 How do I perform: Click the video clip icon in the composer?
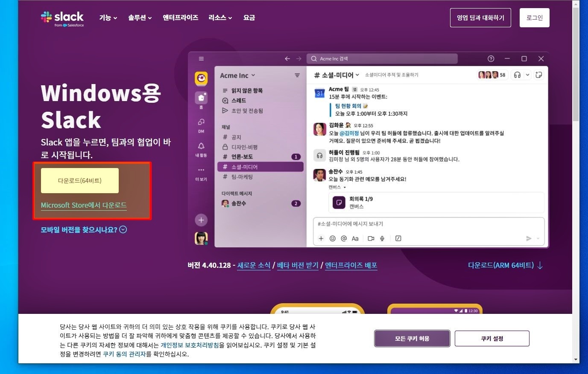(x=371, y=238)
